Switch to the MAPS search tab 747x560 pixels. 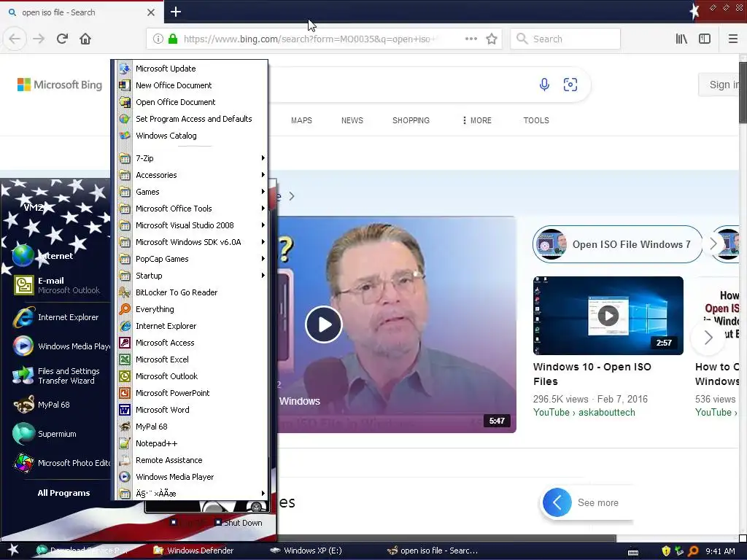301,120
